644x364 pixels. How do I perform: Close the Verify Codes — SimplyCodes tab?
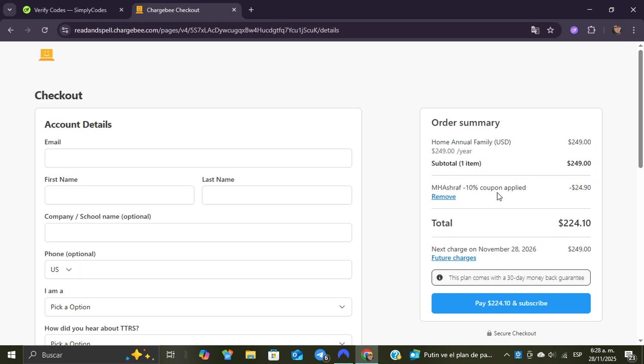pyautogui.click(x=121, y=10)
